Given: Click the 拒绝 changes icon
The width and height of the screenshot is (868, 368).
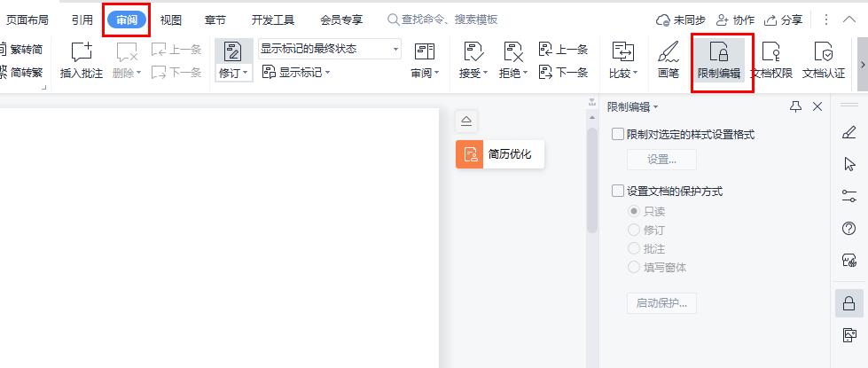Looking at the screenshot, I should tap(513, 51).
